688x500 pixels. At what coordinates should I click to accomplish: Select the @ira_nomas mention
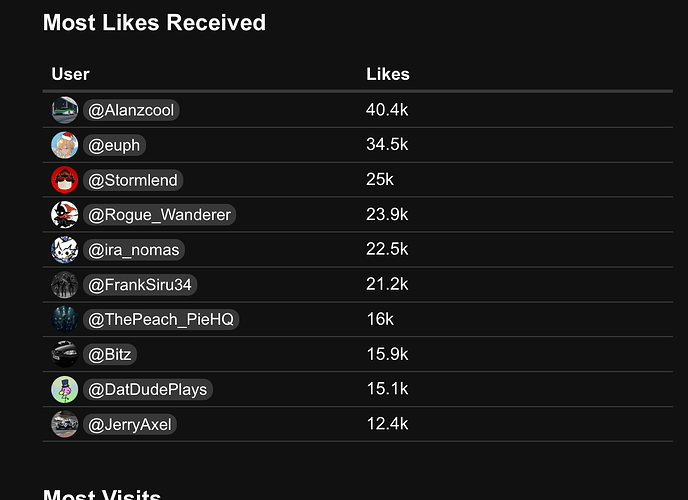click(x=135, y=250)
